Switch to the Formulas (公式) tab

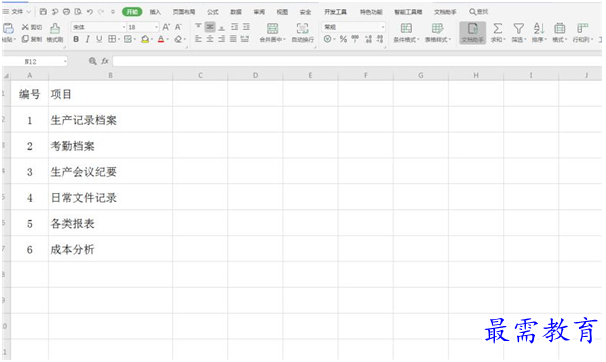click(x=213, y=12)
